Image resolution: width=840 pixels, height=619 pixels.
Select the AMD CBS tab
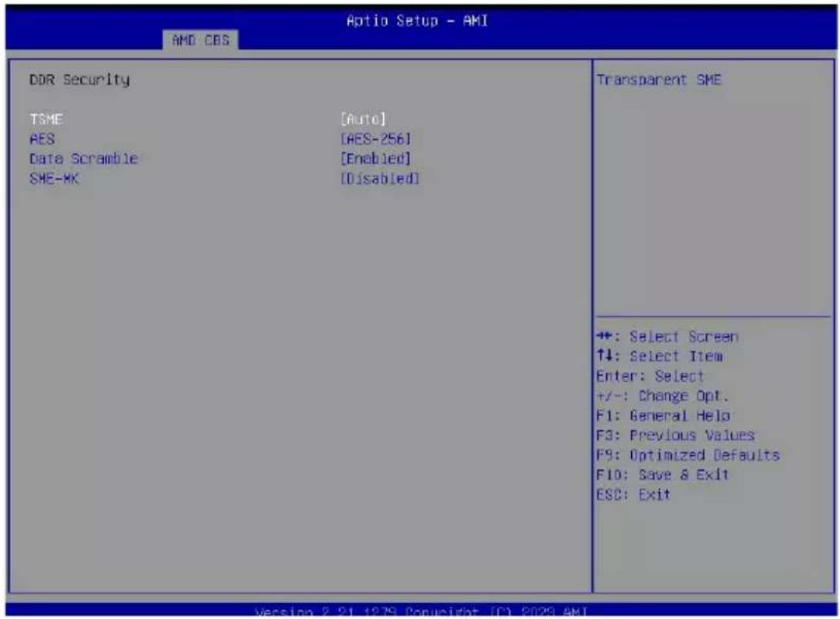pyautogui.click(x=201, y=40)
